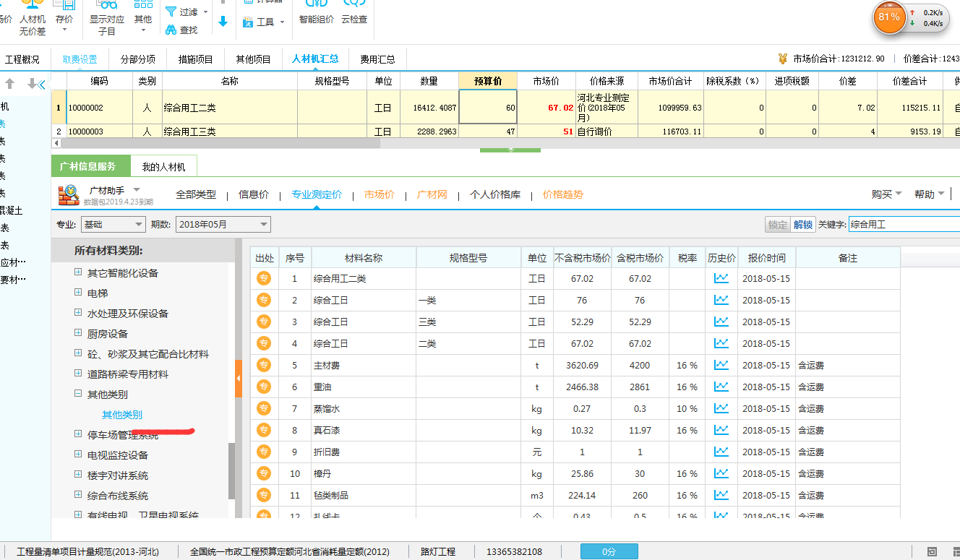Open the 专业 dropdown showing 基础
Image resolution: width=960 pixels, height=560 pixels.
pos(113,225)
